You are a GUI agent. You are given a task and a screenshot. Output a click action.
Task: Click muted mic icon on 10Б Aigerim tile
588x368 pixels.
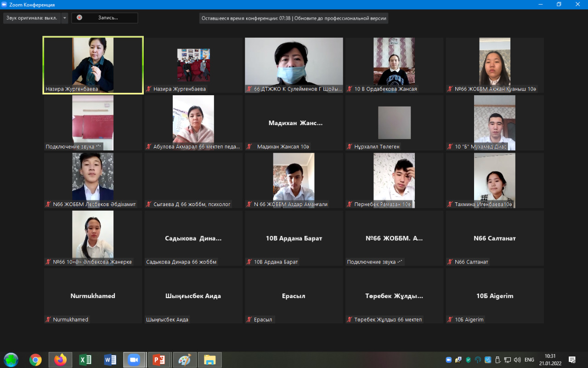click(450, 320)
